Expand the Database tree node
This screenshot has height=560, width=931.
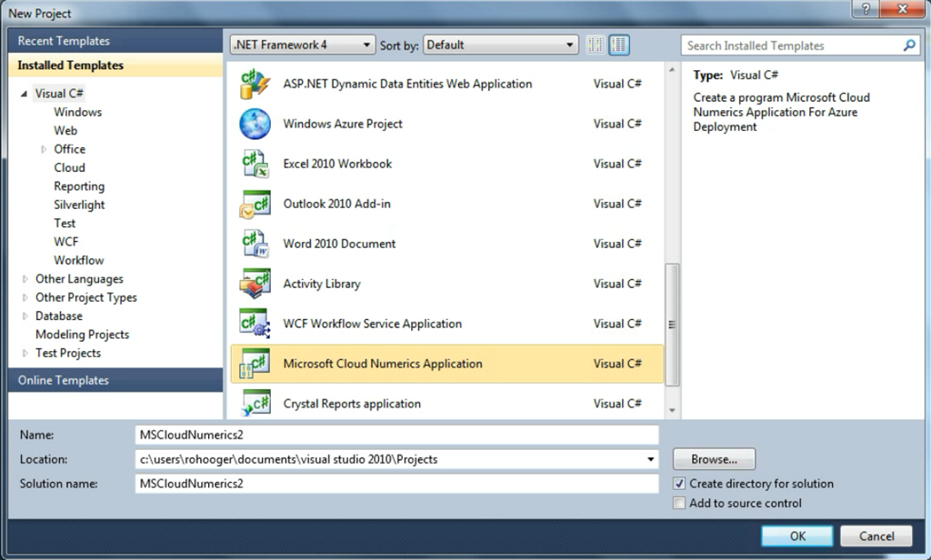[25, 316]
